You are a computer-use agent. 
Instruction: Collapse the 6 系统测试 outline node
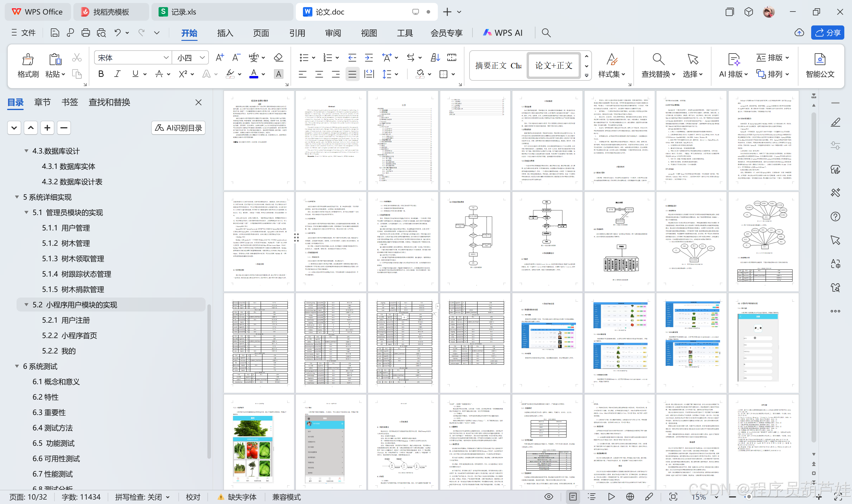click(17, 366)
